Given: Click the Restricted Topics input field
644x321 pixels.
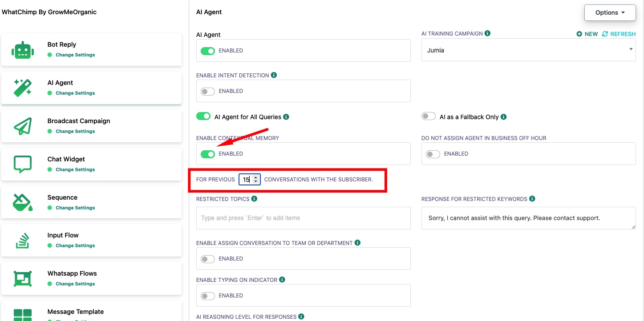Looking at the screenshot, I should (304, 218).
